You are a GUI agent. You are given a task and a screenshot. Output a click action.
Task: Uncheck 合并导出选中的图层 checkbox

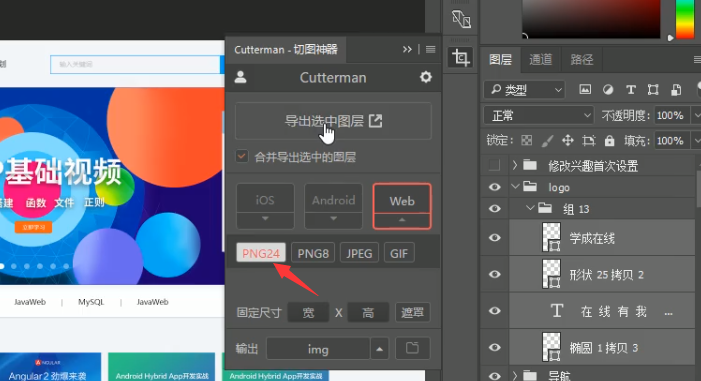242,157
